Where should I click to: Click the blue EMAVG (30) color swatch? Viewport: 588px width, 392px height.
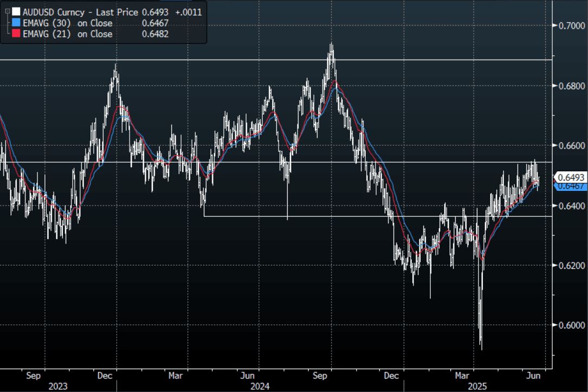(16, 23)
